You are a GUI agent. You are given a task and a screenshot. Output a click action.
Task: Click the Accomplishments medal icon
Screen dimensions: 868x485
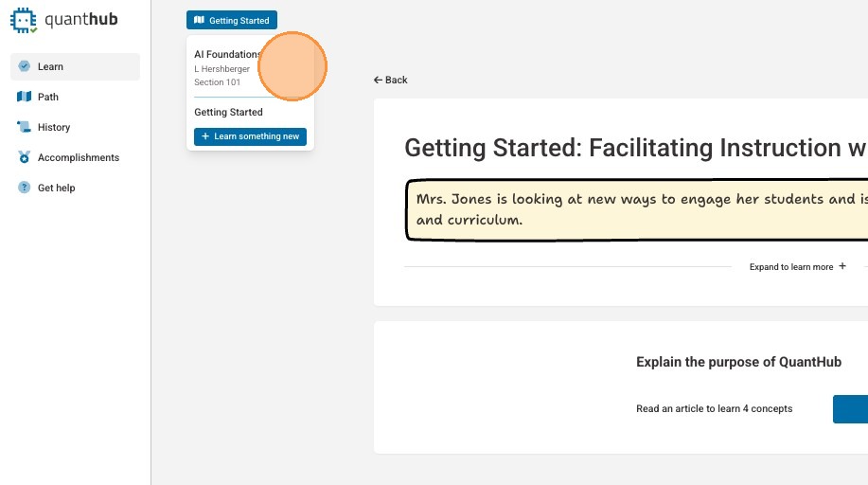pos(25,157)
